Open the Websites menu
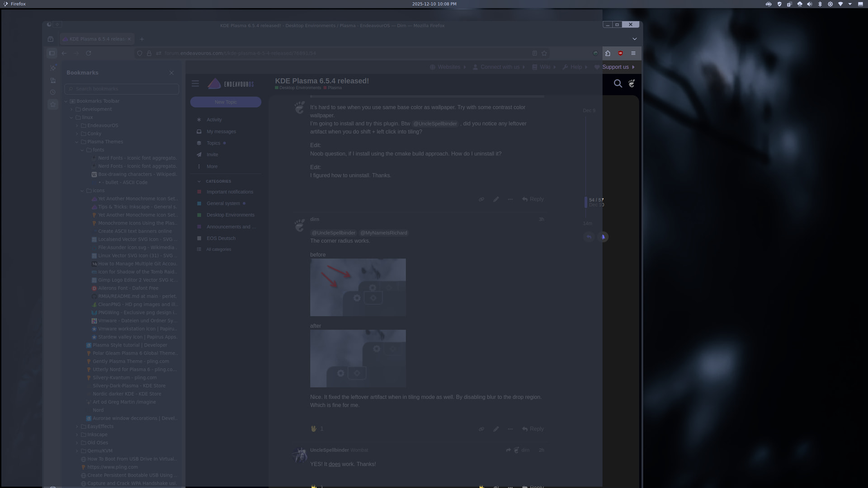Image resolution: width=868 pixels, height=488 pixels. 448,67
